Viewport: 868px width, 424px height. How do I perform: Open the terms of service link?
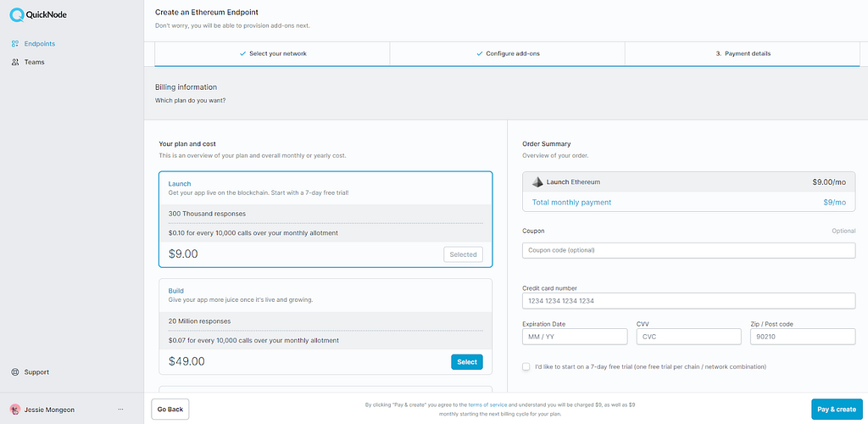[487, 405]
